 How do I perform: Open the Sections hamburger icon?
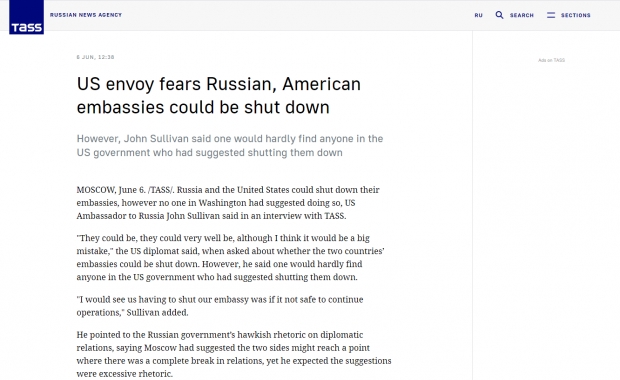pos(551,15)
